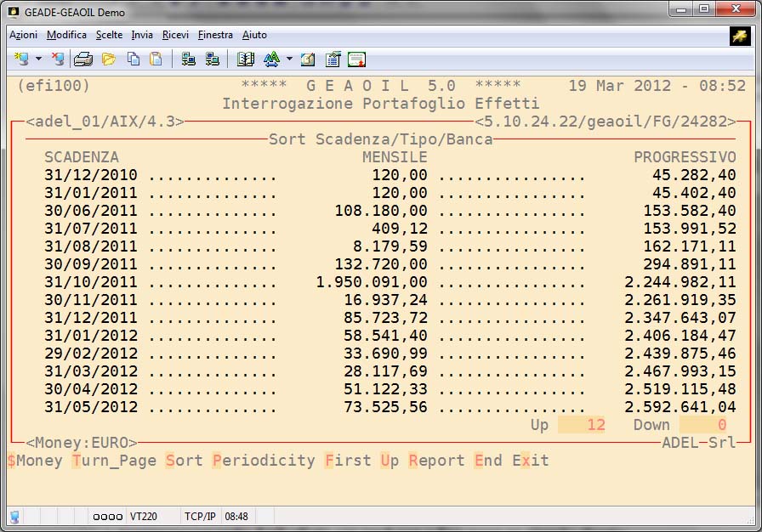Viewport: 762px width, 532px height.
Task: Click the certificate icon in toolbar
Action: point(356,59)
